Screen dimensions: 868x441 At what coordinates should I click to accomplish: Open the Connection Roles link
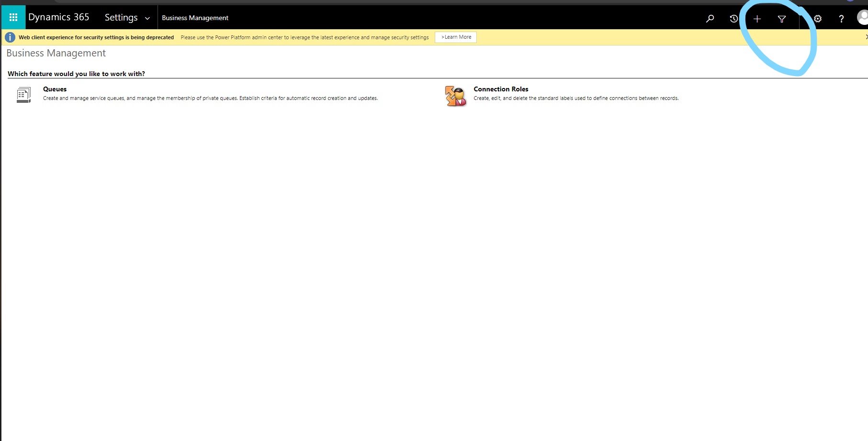[500, 89]
